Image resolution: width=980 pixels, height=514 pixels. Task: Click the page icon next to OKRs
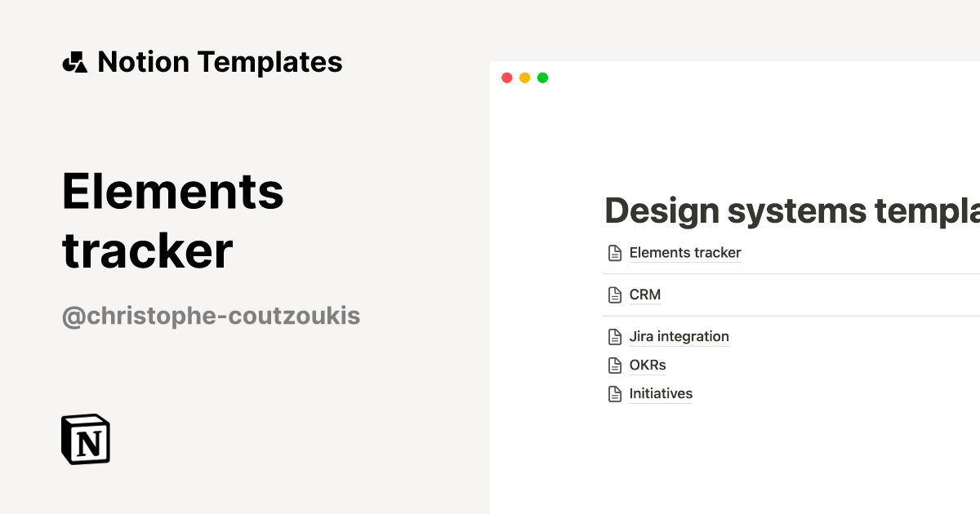click(x=614, y=365)
